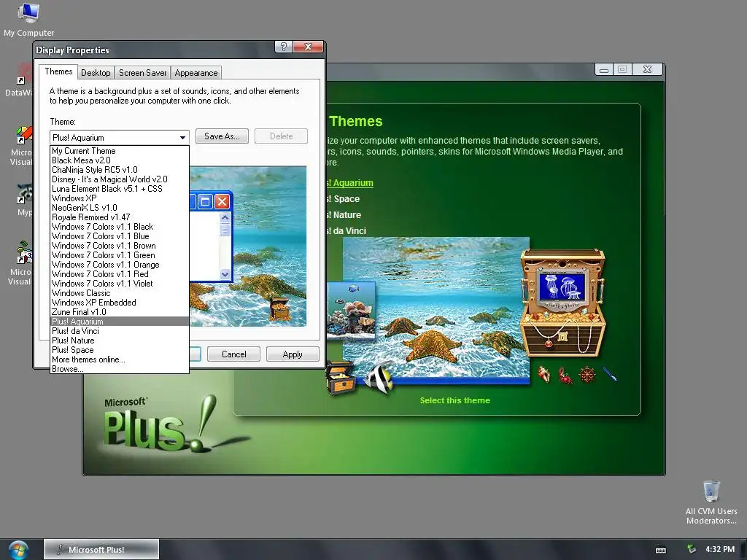Screen dimensions: 747x560
Task: Click scroll down arrow in theme preview window
Action: point(225,274)
